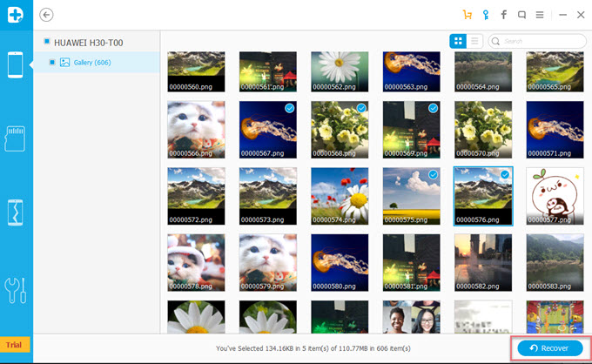Open the shopping cart purchase icon
The width and height of the screenshot is (592, 364).
coord(468,15)
